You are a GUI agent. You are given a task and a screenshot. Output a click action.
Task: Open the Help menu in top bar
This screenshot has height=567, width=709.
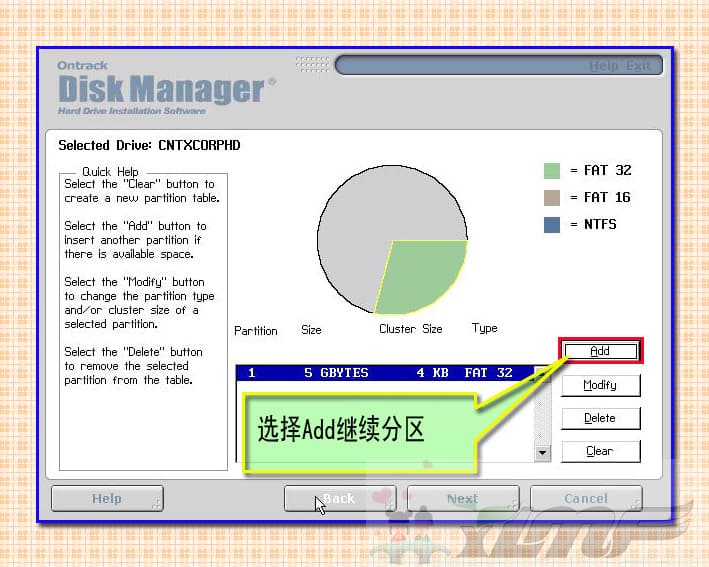pos(604,66)
